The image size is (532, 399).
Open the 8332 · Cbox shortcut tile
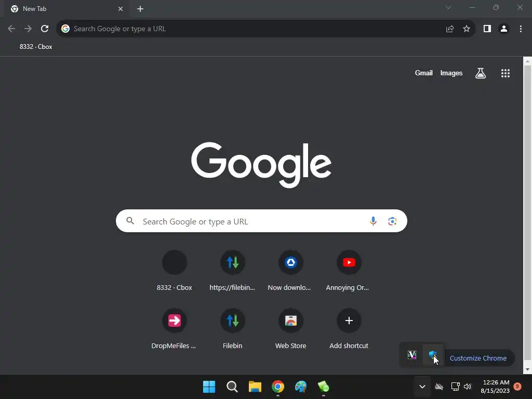pyautogui.click(x=175, y=271)
